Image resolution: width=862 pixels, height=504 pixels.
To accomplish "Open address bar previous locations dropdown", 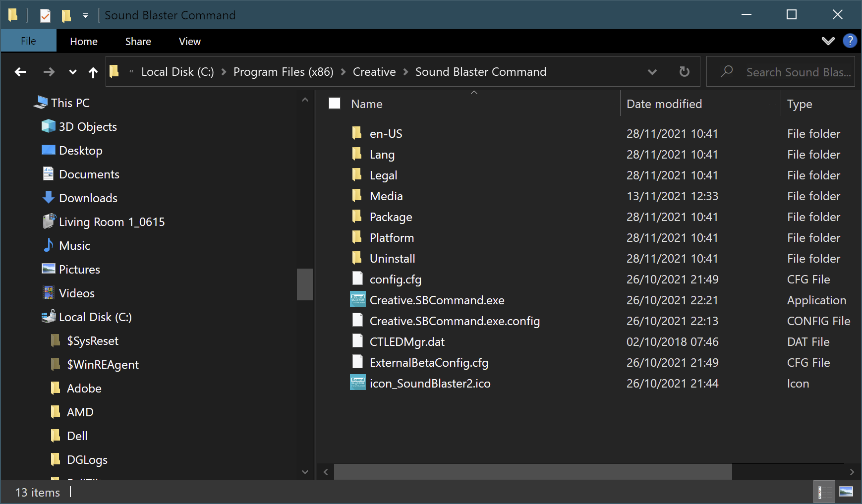I will point(652,72).
